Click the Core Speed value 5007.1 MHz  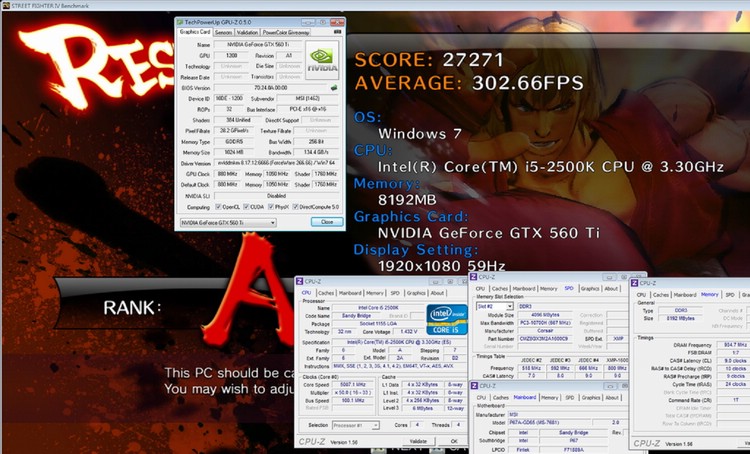pyautogui.click(x=354, y=385)
